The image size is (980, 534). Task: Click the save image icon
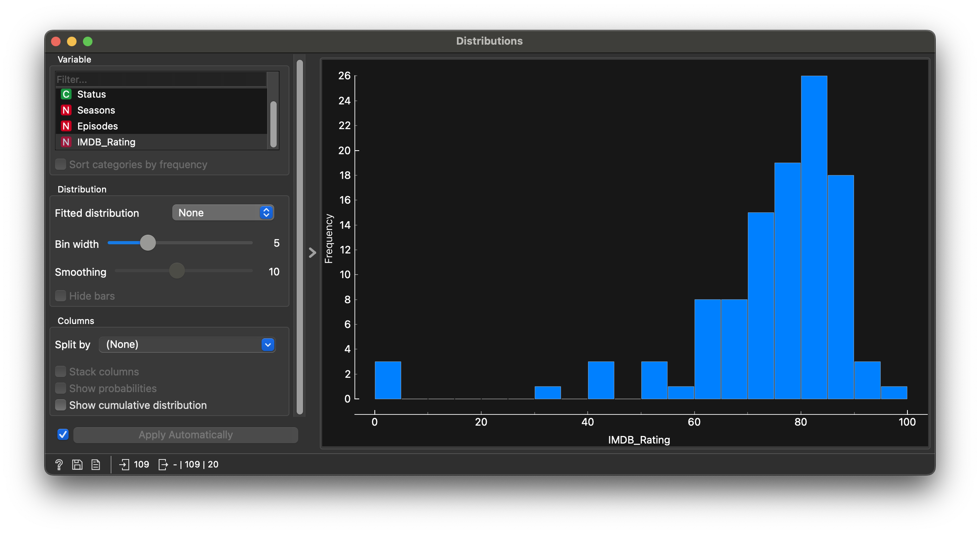[77, 464]
